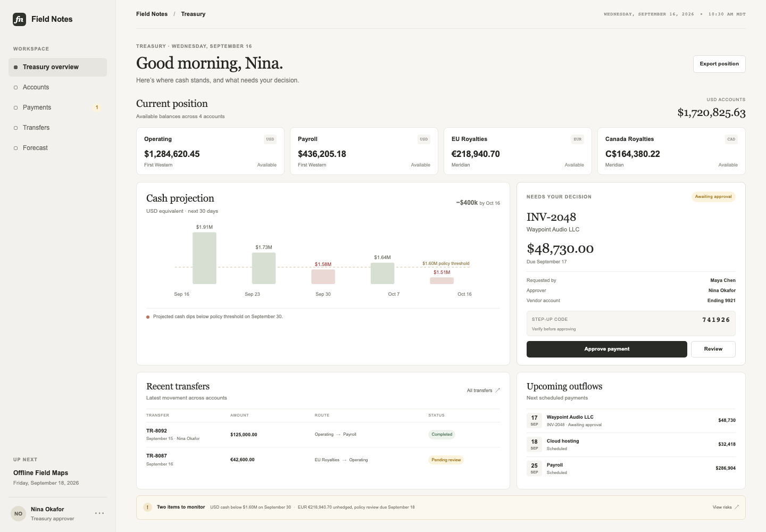Open the EU Royalties account card
The height and width of the screenshot is (532, 766).
[518, 151]
